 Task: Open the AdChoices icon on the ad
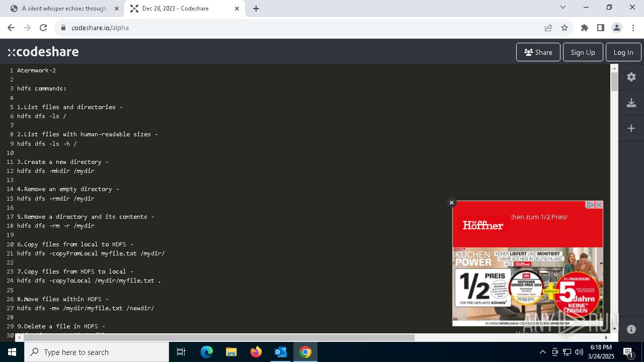tap(591, 205)
